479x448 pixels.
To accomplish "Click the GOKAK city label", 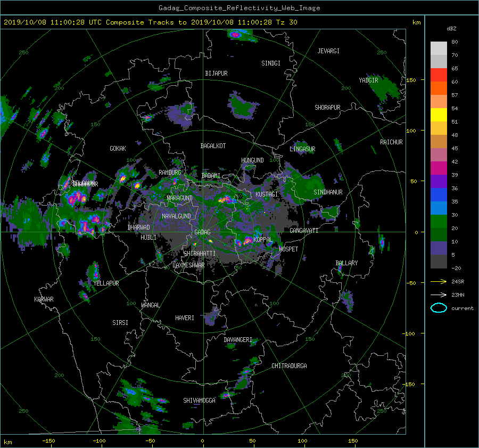I will click(x=118, y=148).
